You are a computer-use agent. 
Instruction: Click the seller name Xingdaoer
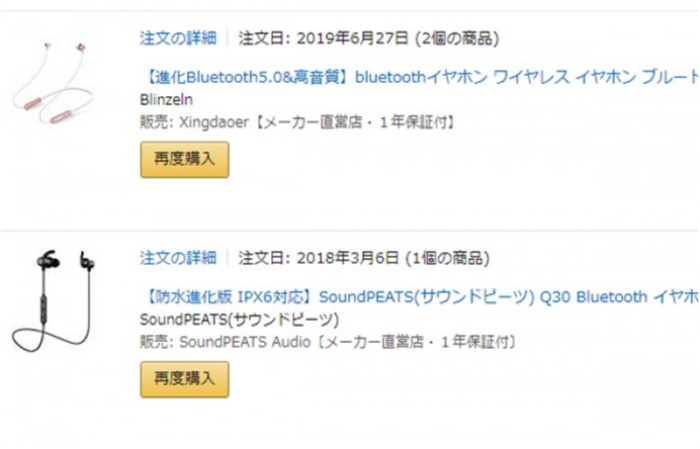coord(209,122)
